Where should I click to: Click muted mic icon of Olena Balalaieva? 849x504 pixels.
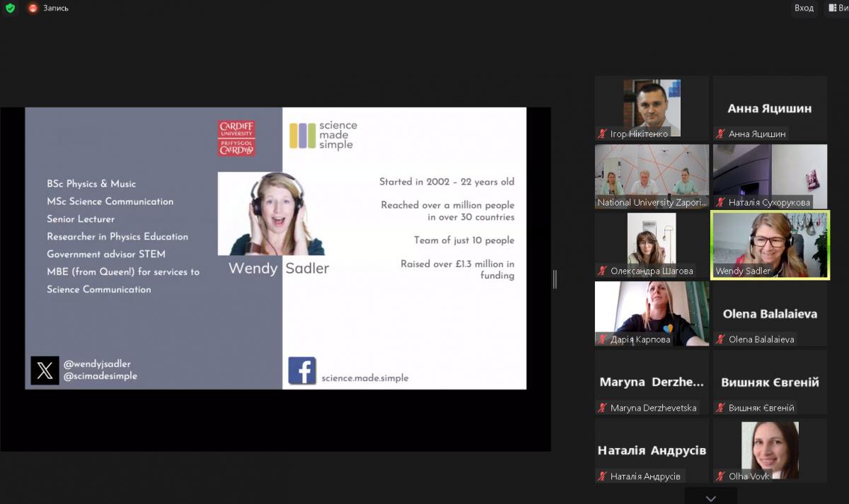[720, 339]
